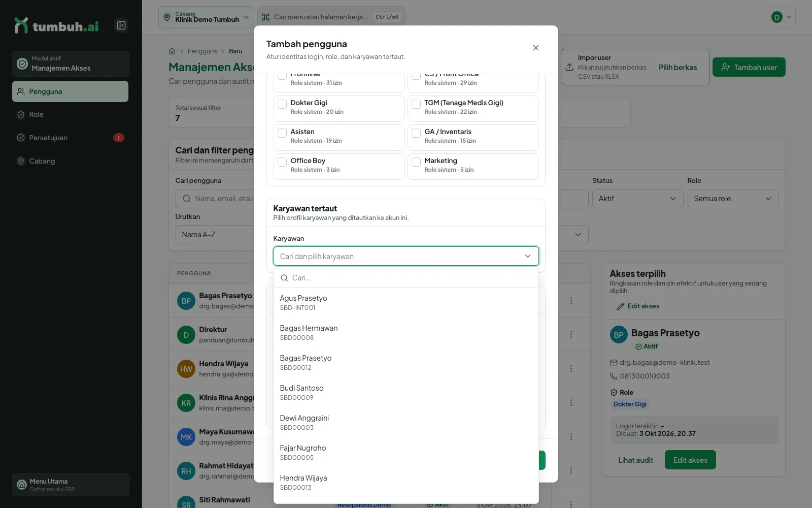Open the D user avatar menu
Viewport: 812px width, 508px height.
pos(782,17)
